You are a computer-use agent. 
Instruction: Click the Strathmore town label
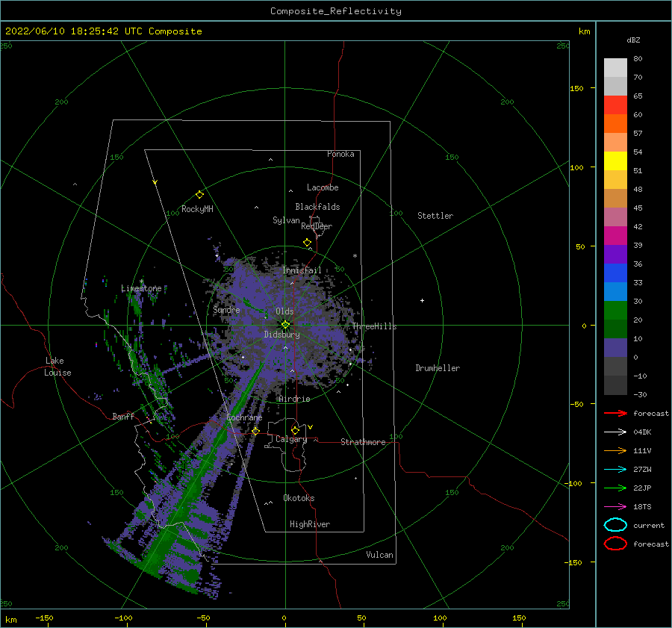tap(363, 442)
